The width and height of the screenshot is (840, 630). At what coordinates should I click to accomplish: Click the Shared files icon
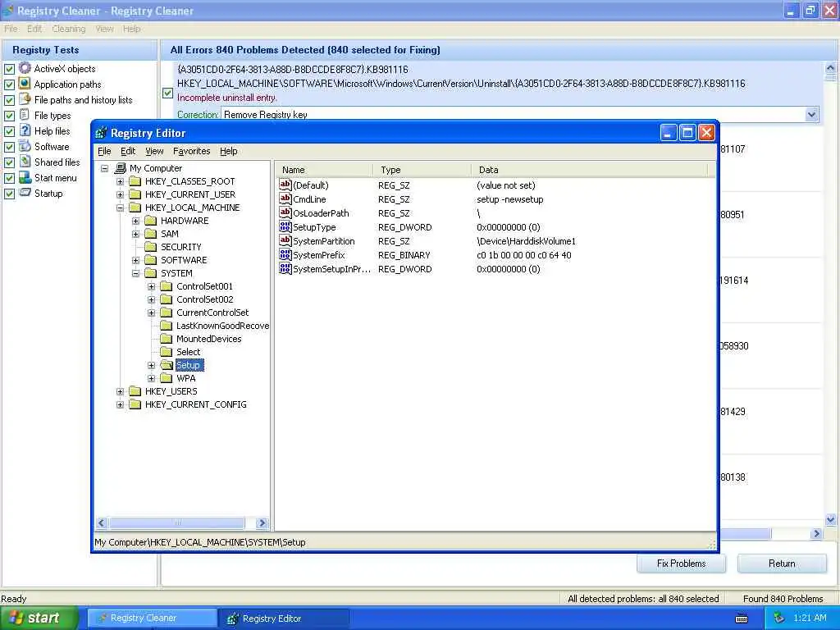pyautogui.click(x=25, y=162)
